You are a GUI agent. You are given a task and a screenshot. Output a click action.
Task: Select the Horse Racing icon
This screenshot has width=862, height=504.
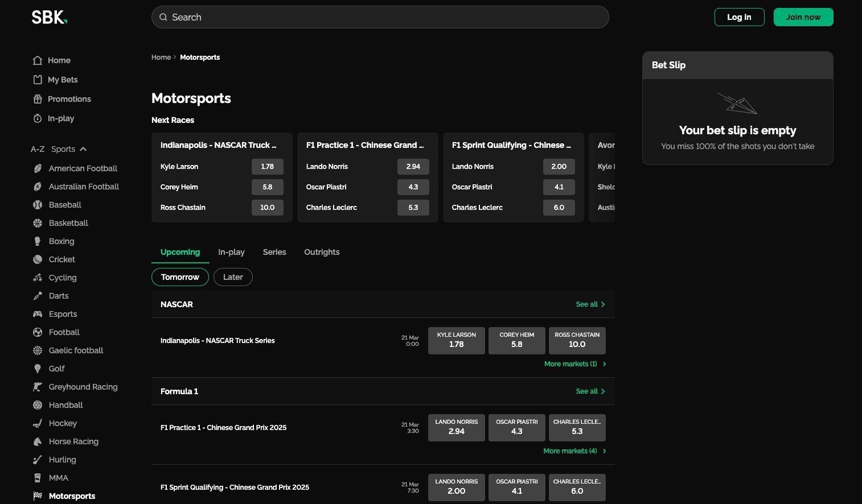[x=38, y=441]
